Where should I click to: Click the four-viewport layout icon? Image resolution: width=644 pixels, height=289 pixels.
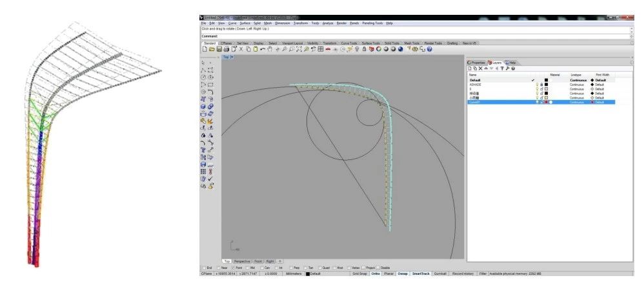coord(320,49)
